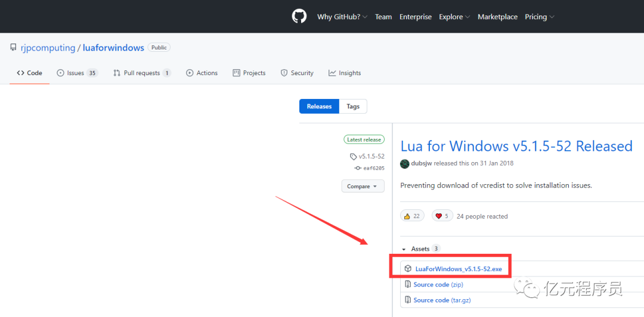
Task: Click the tag icon beside v5.1.5-52
Action: 353,157
